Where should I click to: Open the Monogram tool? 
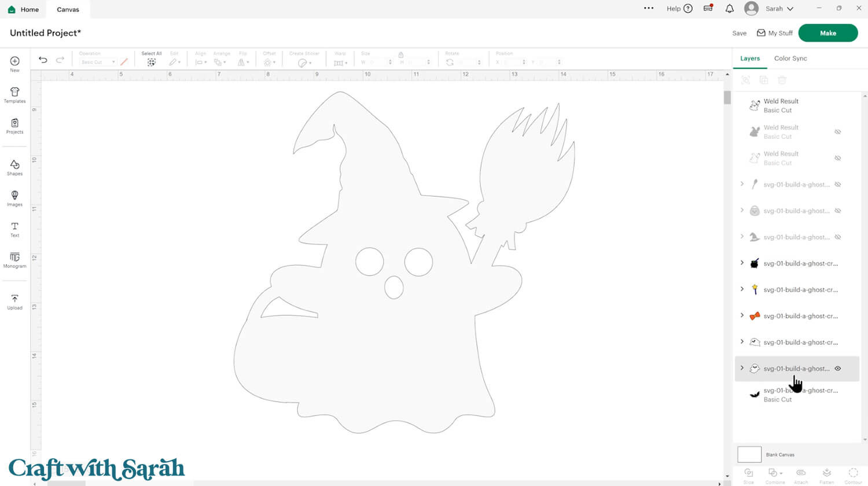pyautogui.click(x=14, y=260)
